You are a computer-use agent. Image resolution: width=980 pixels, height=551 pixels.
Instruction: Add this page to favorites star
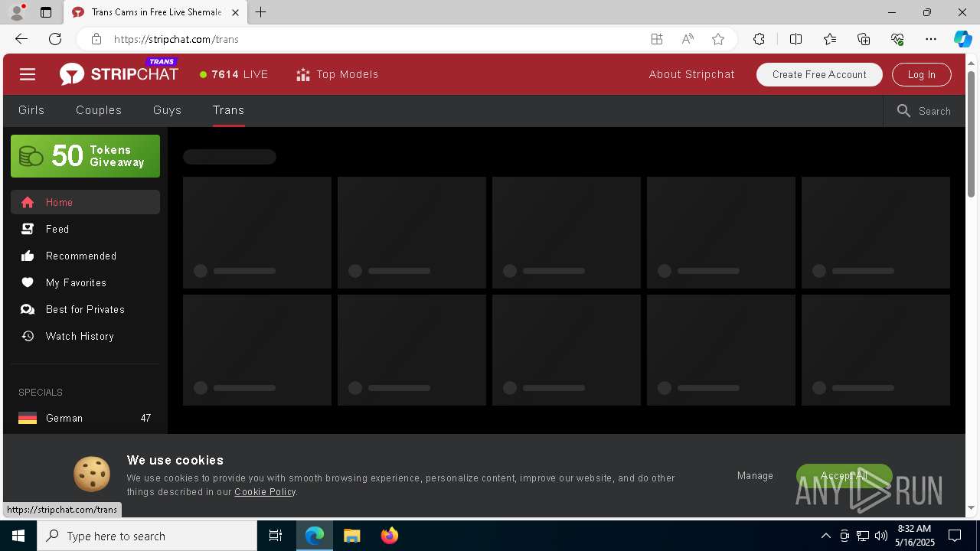click(x=718, y=39)
